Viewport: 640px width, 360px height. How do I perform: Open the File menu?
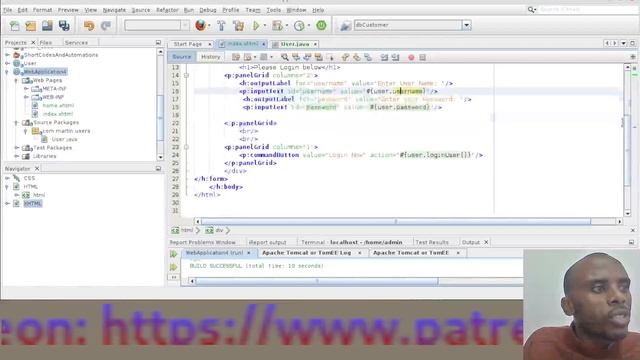pos(8,10)
